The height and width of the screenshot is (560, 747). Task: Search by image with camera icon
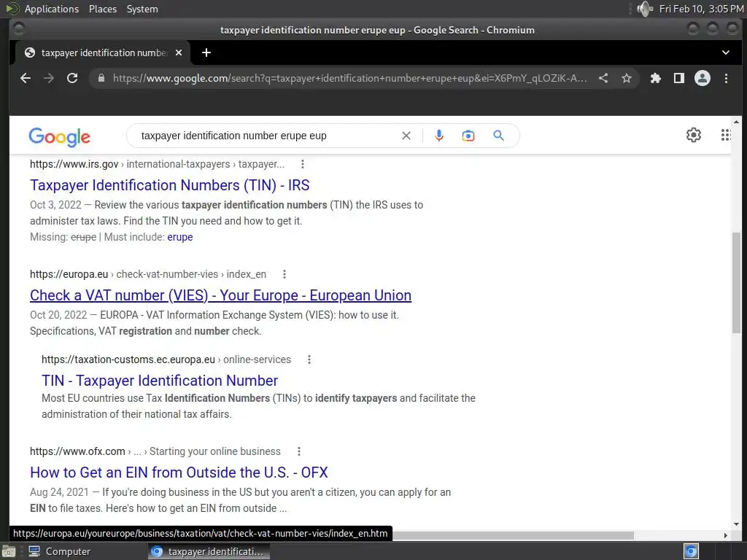pyautogui.click(x=468, y=136)
